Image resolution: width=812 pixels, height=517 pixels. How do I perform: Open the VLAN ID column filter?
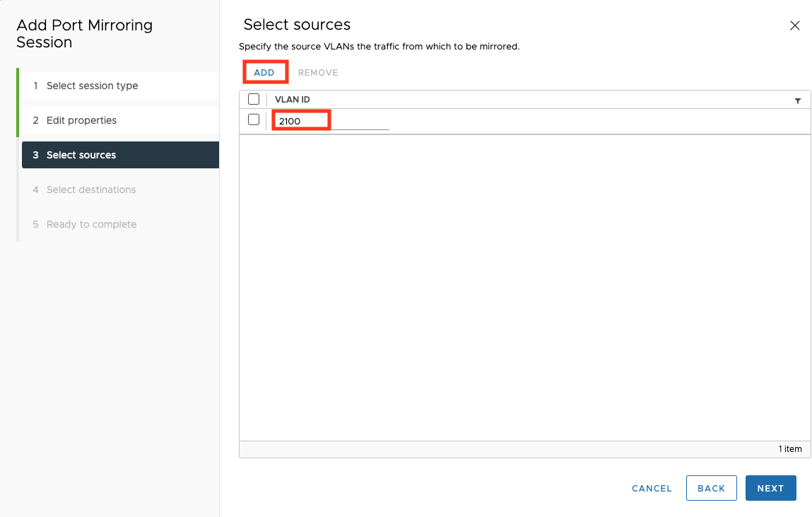[797, 100]
